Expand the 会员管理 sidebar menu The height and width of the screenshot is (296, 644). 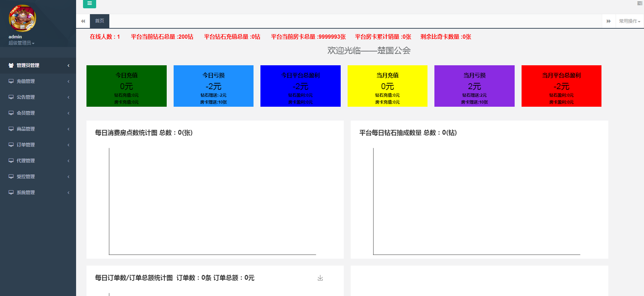[26, 113]
